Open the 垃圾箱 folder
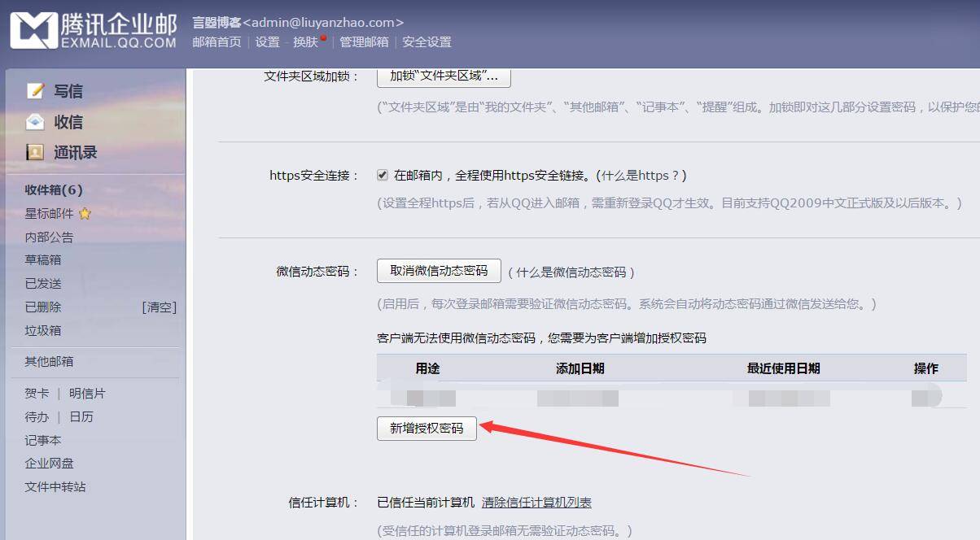The width and height of the screenshot is (980, 540). pyautogui.click(x=43, y=330)
